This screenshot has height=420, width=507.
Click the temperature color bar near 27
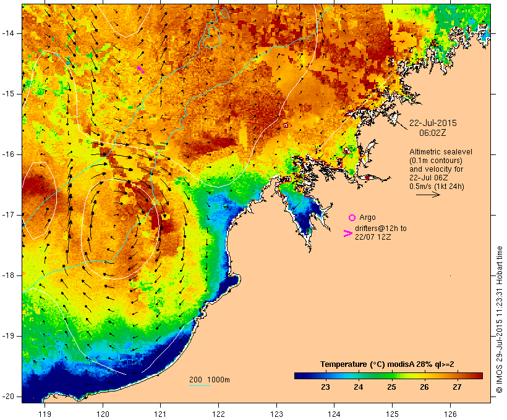point(457,376)
